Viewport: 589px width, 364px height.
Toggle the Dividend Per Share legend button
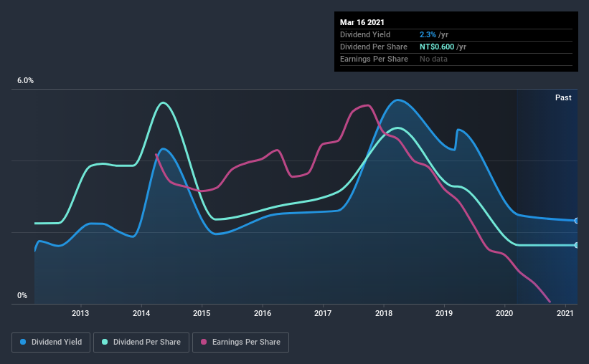click(141, 343)
